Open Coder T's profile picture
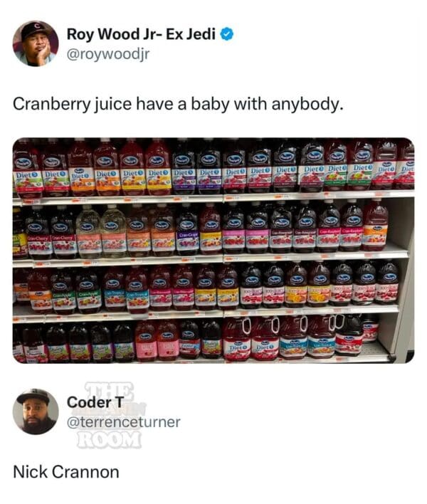The image size is (427, 504). click(36, 411)
